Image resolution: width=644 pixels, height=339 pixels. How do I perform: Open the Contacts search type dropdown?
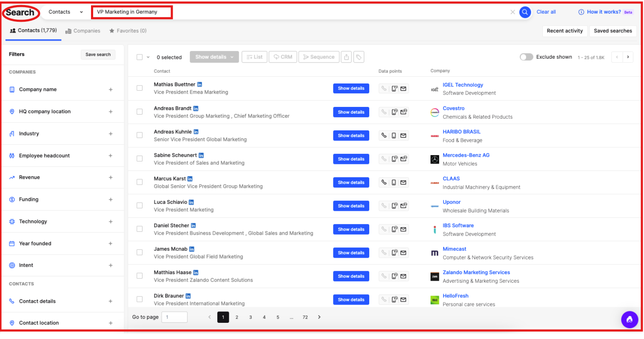pos(66,12)
